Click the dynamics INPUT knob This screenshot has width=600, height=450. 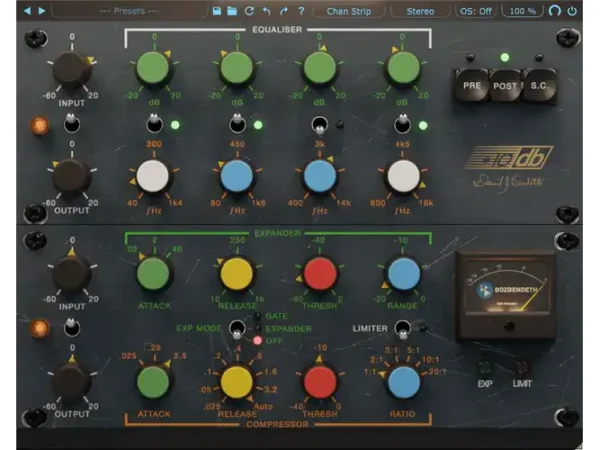point(72,274)
